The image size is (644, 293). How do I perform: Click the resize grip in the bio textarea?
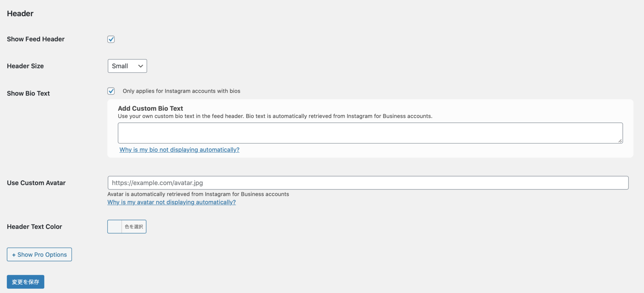pyautogui.click(x=620, y=141)
